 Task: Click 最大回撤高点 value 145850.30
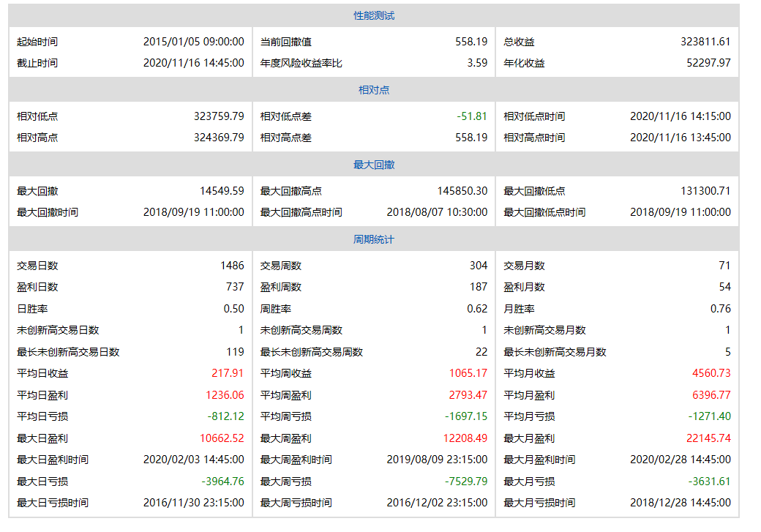tap(462, 191)
